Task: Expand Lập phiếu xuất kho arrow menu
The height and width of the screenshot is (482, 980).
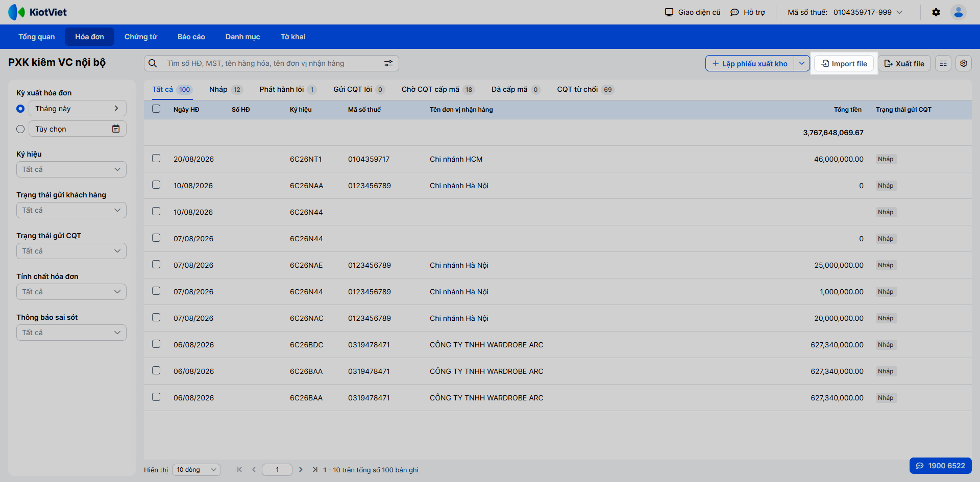Action: [x=802, y=63]
